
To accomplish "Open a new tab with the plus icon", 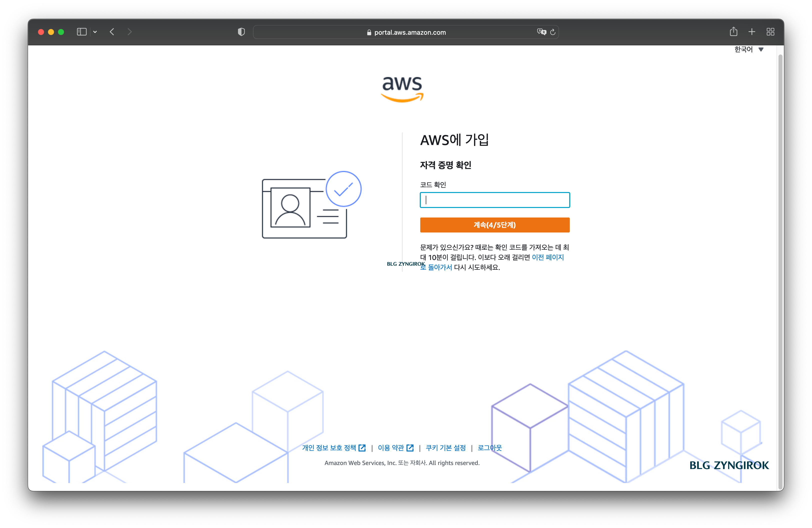I will [x=752, y=32].
